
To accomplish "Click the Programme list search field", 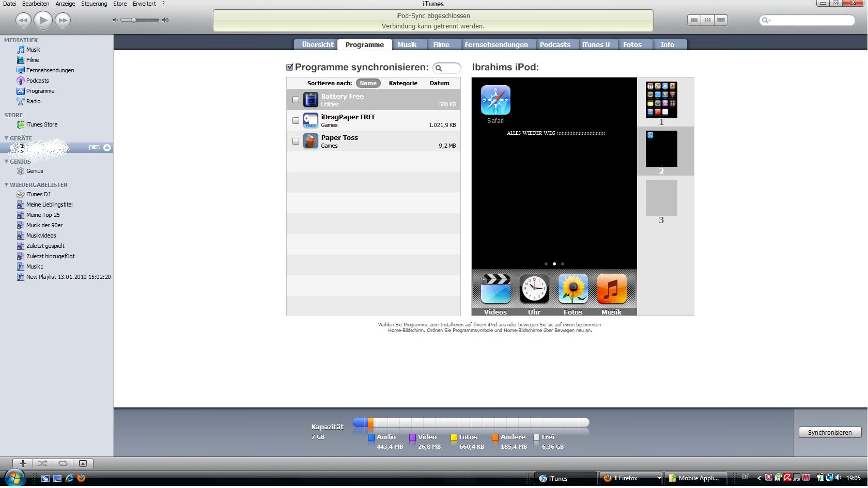I will (447, 68).
